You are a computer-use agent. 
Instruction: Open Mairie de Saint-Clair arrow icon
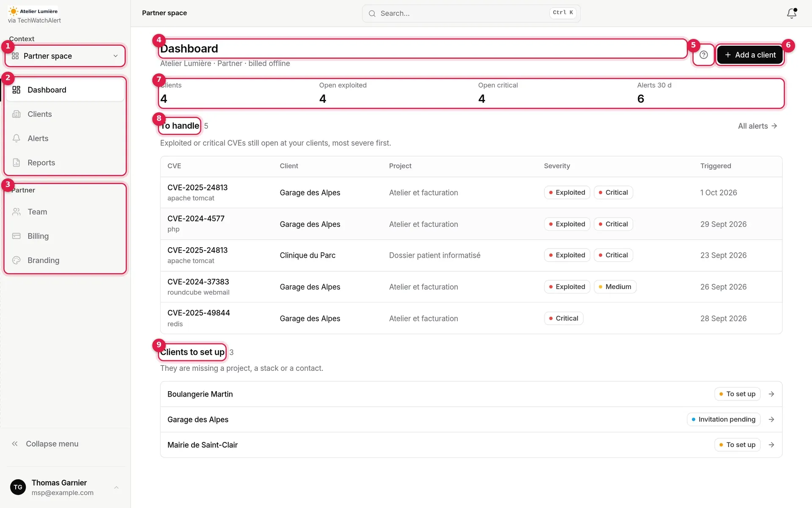coord(771,445)
